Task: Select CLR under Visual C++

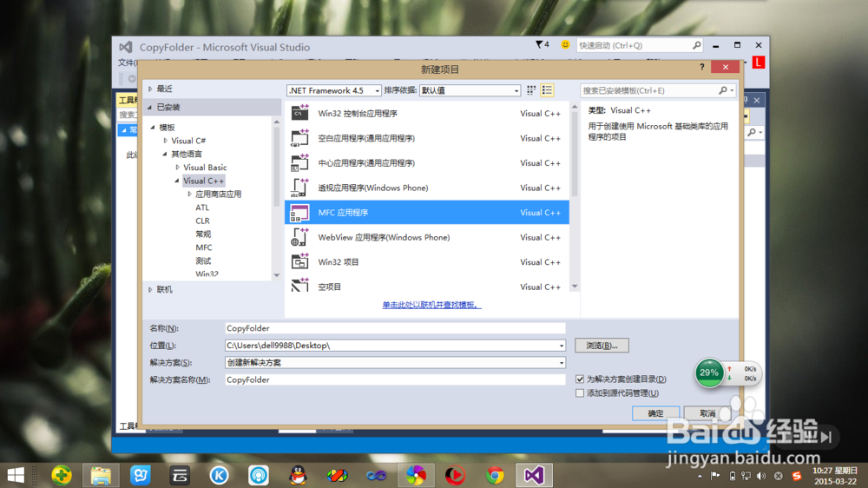Action: click(x=202, y=221)
